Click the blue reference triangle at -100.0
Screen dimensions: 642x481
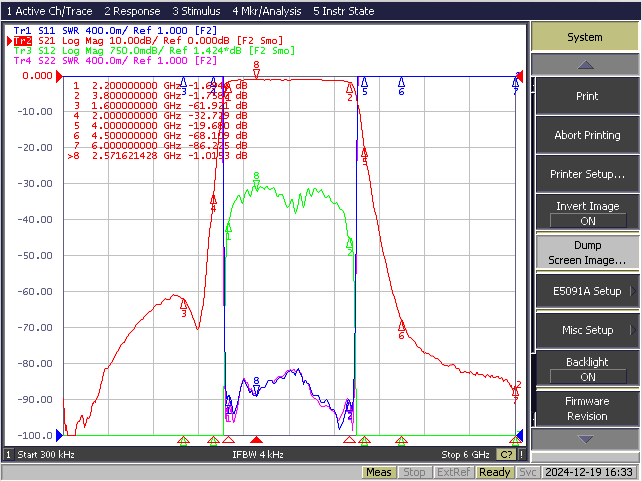tap(59, 435)
